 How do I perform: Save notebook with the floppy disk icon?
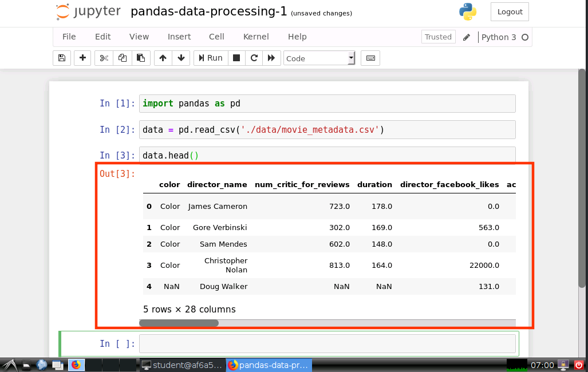62,58
